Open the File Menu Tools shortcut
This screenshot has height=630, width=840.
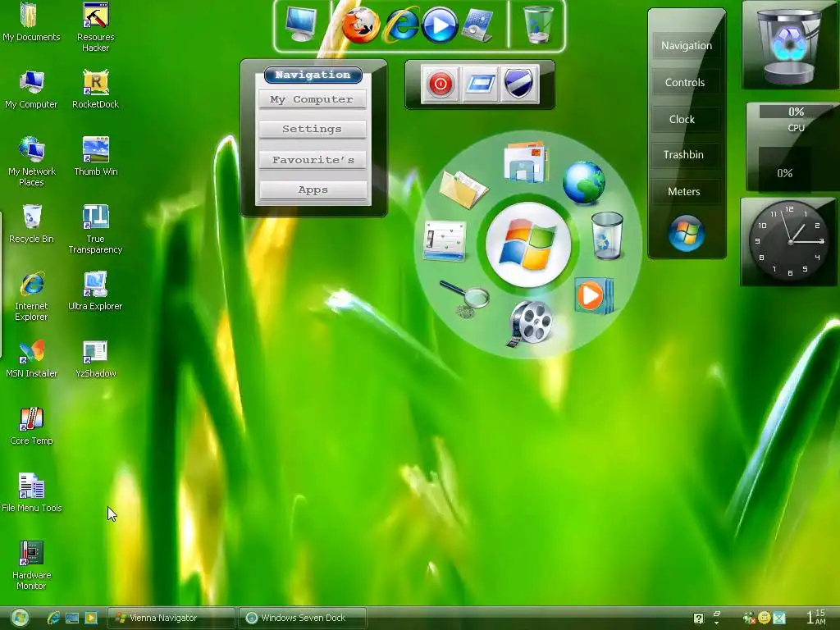[31, 493]
